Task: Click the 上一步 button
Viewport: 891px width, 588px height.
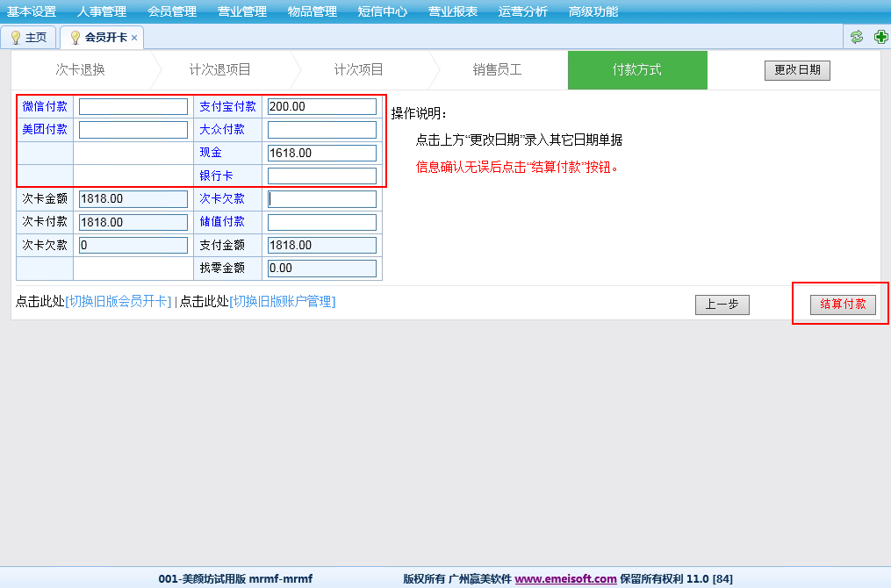Action: click(722, 305)
